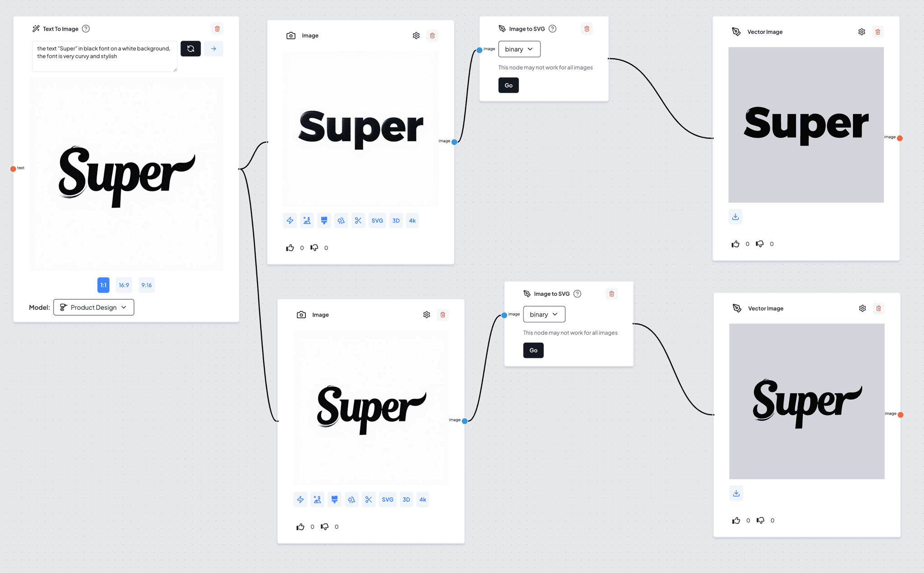
Task: Click the scissors/cut icon on top image toolbar
Action: [358, 220]
